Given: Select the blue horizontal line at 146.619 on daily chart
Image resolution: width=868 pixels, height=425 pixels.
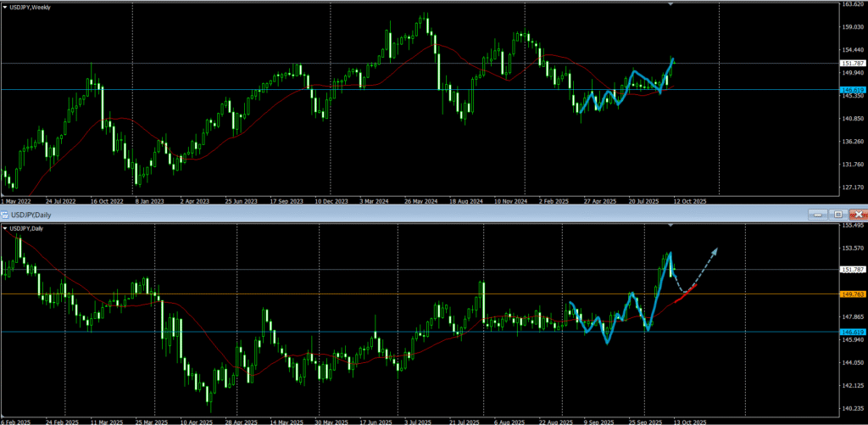Looking at the screenshot, I should (339, 332).
